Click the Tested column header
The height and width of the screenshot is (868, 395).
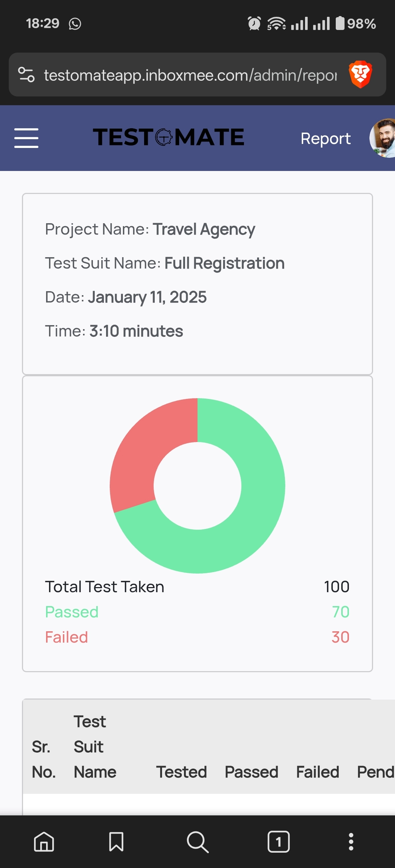(181, 772)
